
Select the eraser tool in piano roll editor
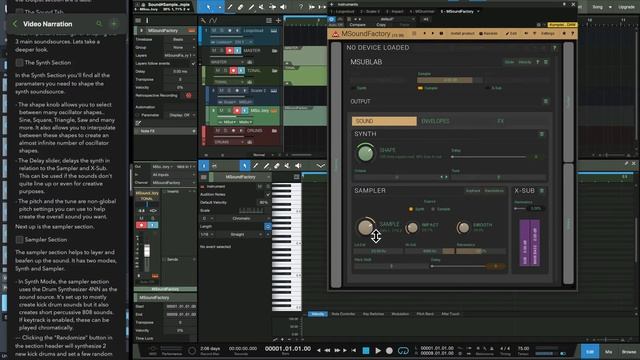277,165
